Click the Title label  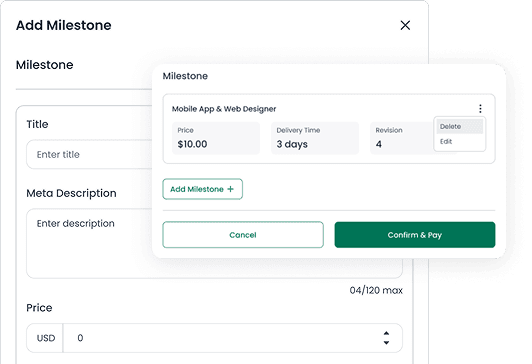click(x=37, y=124)
